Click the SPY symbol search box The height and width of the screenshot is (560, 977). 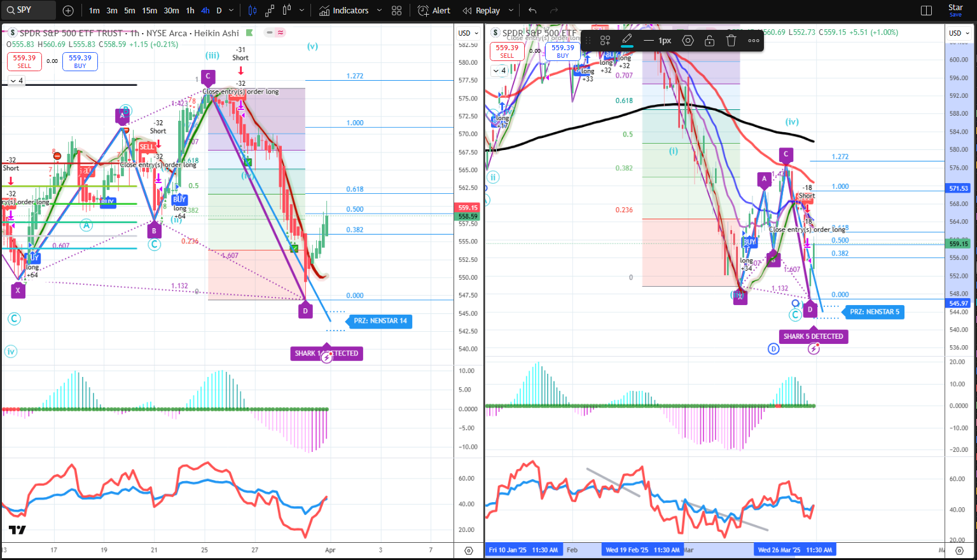click(29, 10)
